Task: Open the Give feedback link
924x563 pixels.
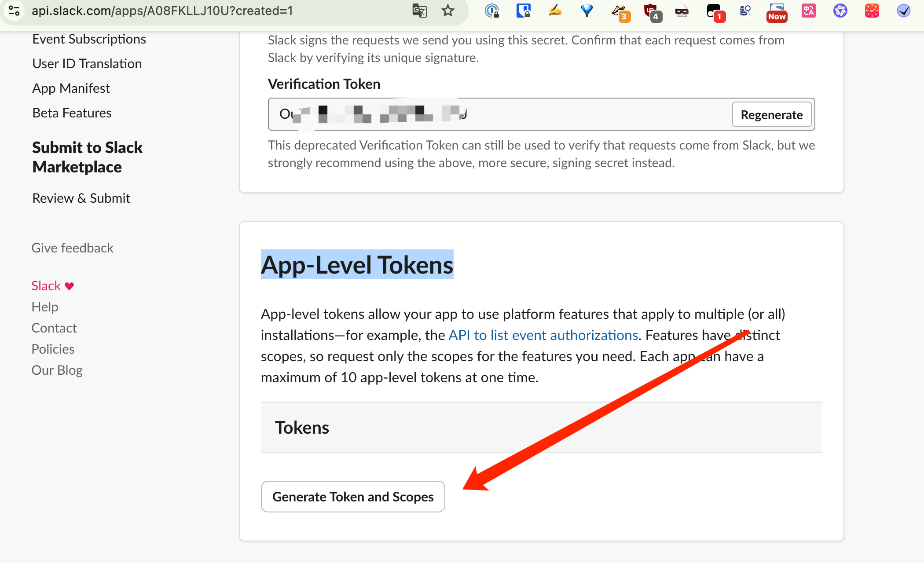Action: (x=72, y=248)
